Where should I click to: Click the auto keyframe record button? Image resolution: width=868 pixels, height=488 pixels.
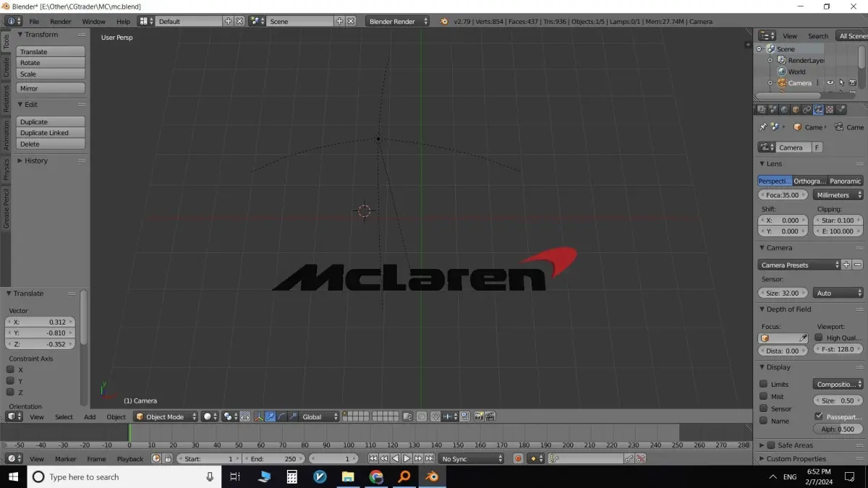518,458
